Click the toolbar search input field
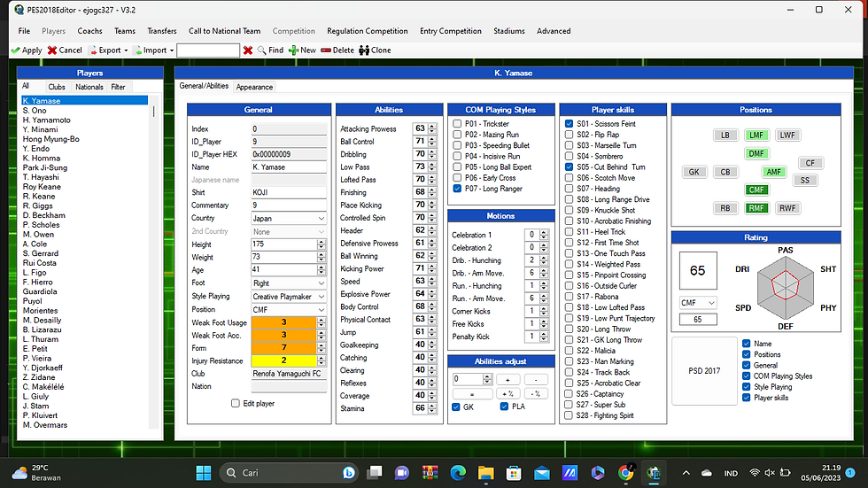The width and height of the screenshot is (868, 488). (x=208, y=50)
